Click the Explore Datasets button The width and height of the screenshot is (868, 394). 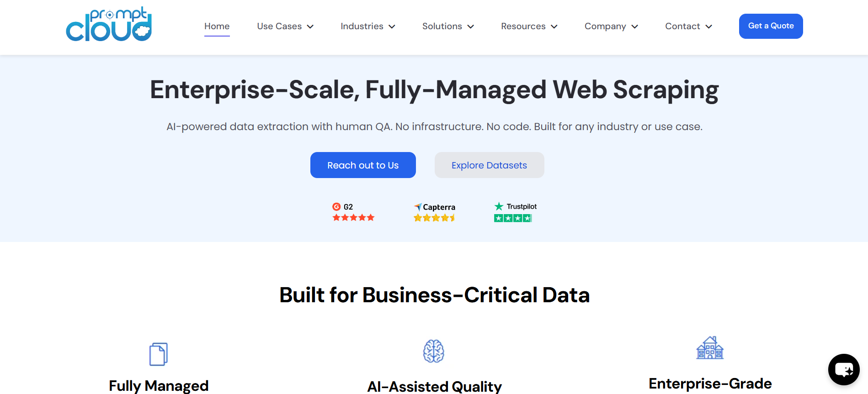[x=489, y=165]
